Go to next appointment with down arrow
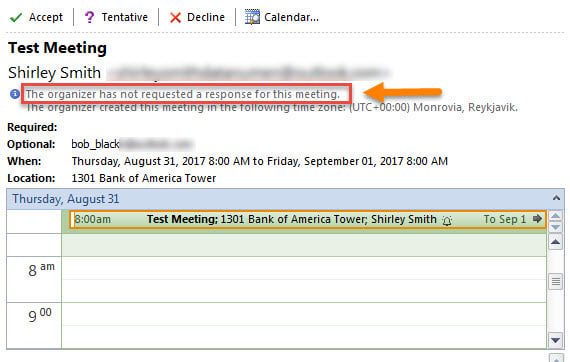 (555, 228)
